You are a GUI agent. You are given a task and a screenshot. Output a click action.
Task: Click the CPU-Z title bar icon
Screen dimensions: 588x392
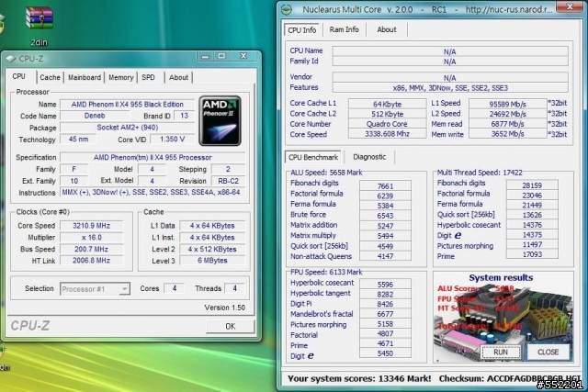(x=10, y=59)
